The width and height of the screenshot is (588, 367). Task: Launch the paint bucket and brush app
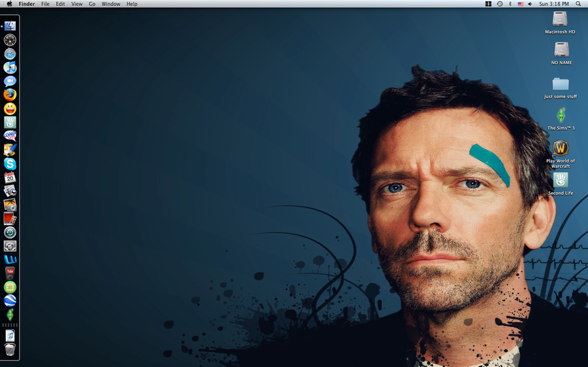tap(10, 150)
